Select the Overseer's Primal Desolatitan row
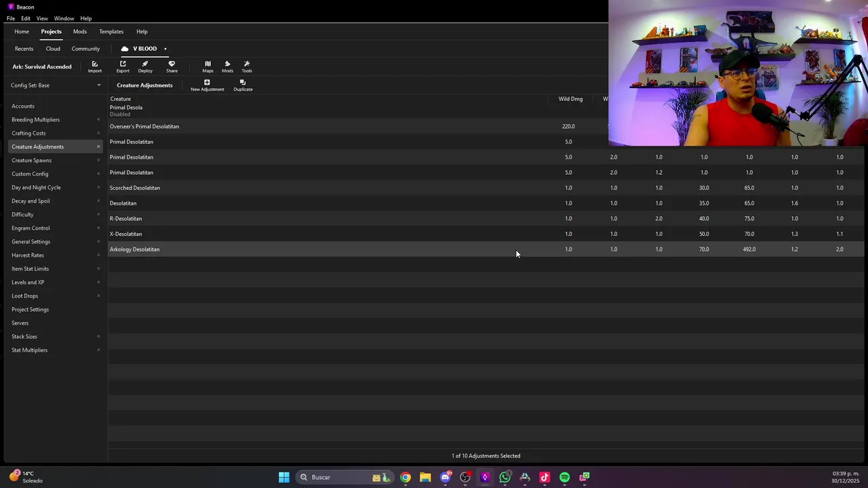Screen dimensions: 868x488 pyautogui.click(x=486, y=127)
